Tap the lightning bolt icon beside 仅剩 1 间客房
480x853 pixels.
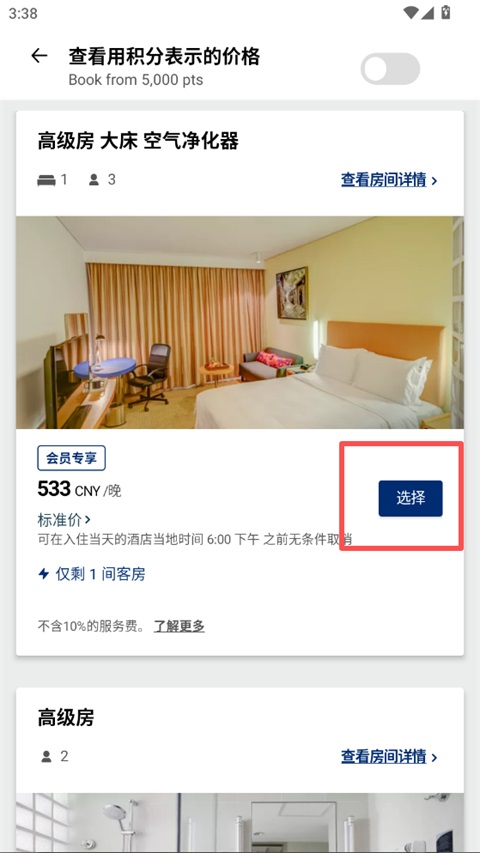tap(44, 574)
